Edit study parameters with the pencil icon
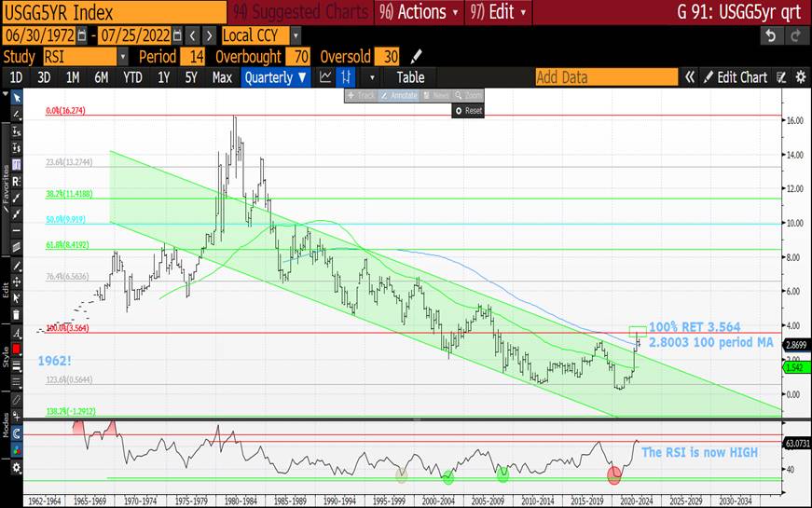 (x=416, y=57)
